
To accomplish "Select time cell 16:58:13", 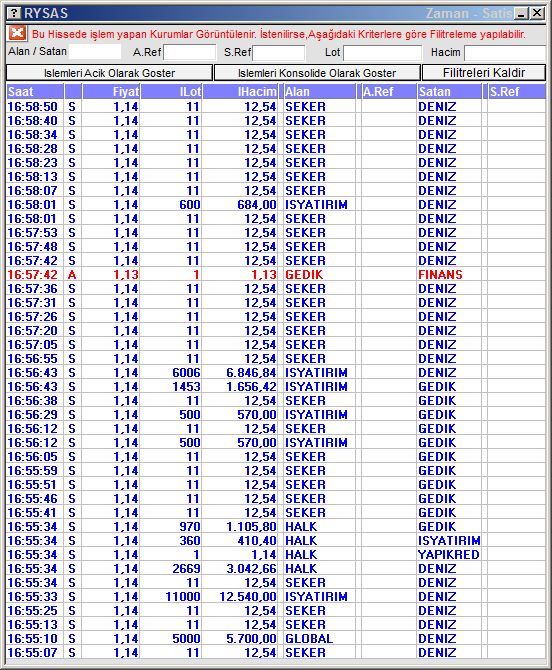I will [x=32, y=176].
